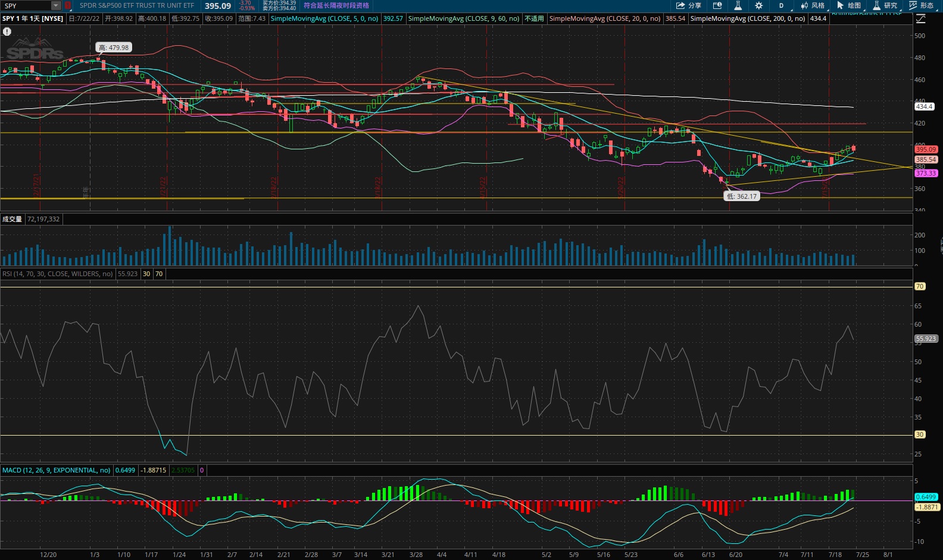Click the MACD 0.6499 header value
This screenshot has width=943, height=560.
coord(125,470)
